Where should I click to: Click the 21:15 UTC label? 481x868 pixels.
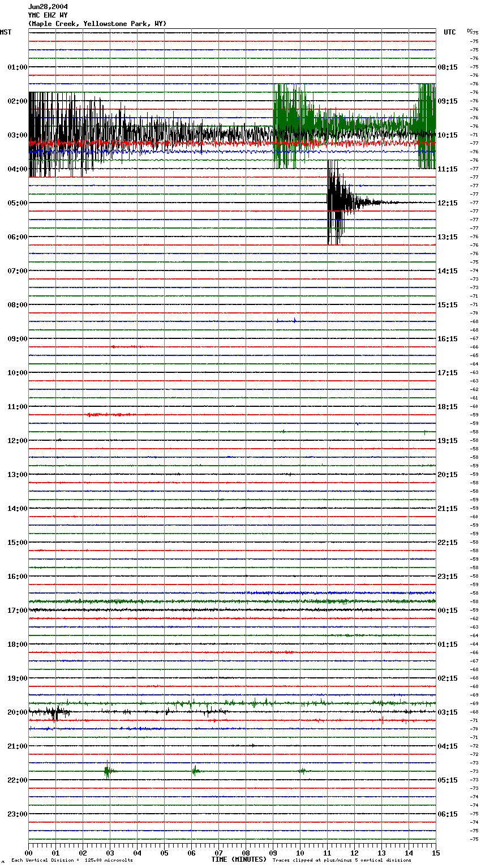pos(448,508)
